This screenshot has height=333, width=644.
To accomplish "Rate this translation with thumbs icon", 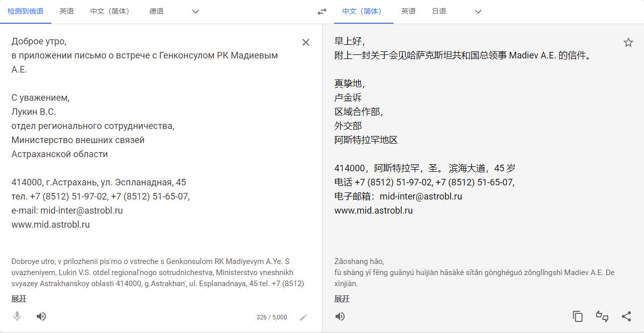I will click(x=602, y=316).
